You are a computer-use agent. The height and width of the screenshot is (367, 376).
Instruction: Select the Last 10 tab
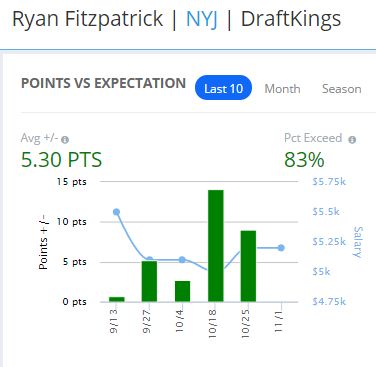(223, 88)
